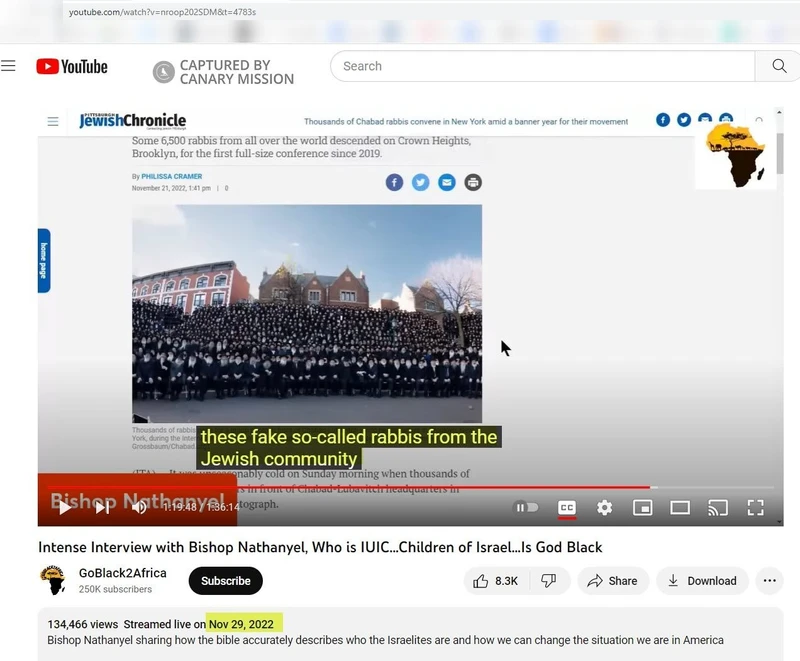The height and width of the screenshot is (661, 800).
Task: Open the More actions menu
Action: pos(769,581)
